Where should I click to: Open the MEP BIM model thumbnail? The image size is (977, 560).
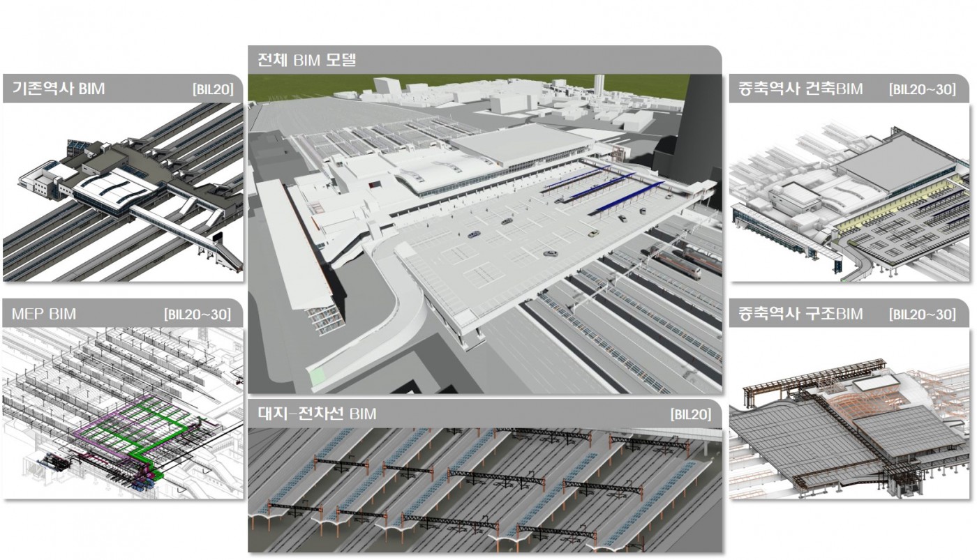tap(123, 413)
